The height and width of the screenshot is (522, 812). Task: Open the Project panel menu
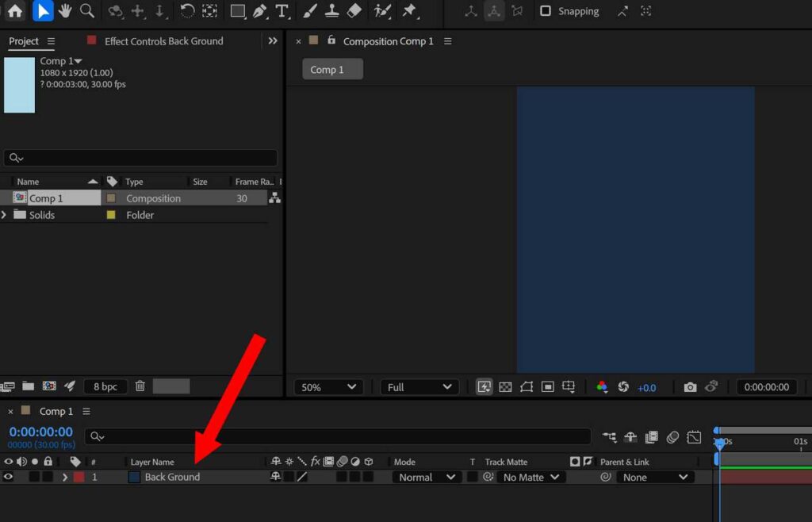(51, 41)
